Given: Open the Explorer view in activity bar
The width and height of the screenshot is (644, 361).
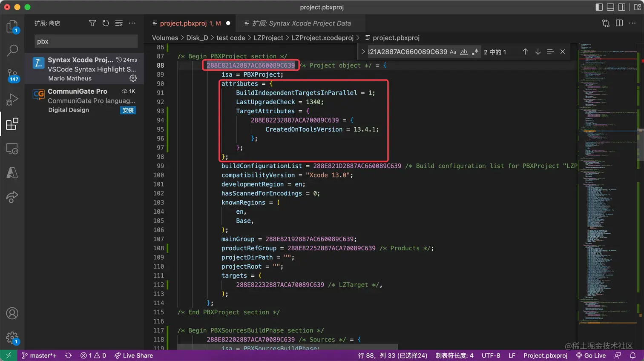Looking at the screenshot, I should pyautogui.click(x=12, y=27).
